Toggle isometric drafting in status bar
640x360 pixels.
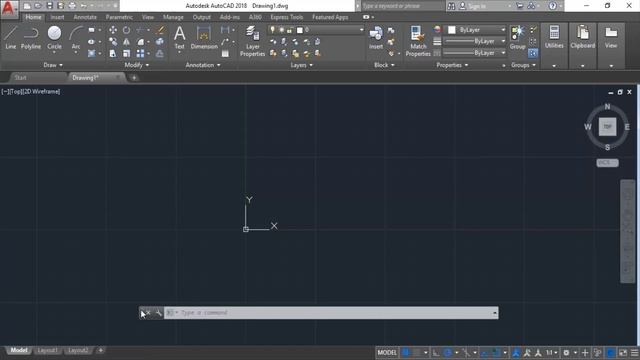[466, 353]
